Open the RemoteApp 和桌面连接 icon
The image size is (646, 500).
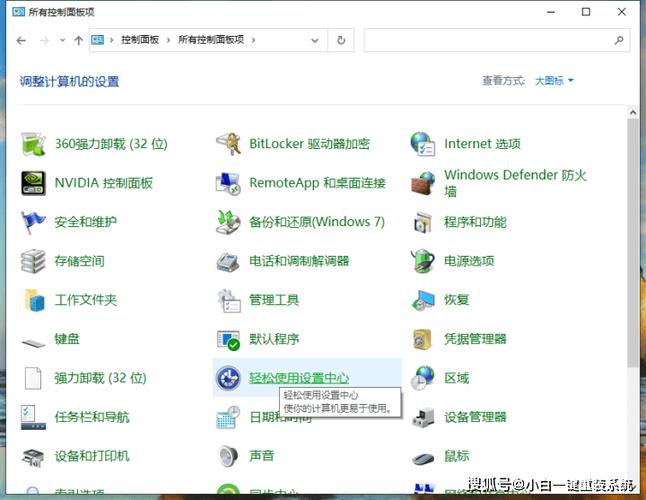pyautogui.click(x=228, y=183)
